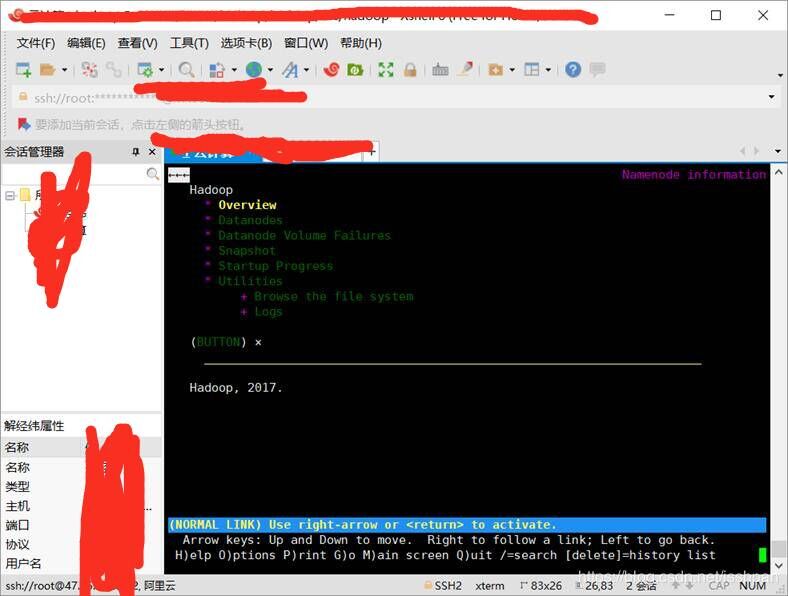Viewport: 788px width, 596px height.
Task: Click the padlock lock-screen icon
Action: pos(410,70)
